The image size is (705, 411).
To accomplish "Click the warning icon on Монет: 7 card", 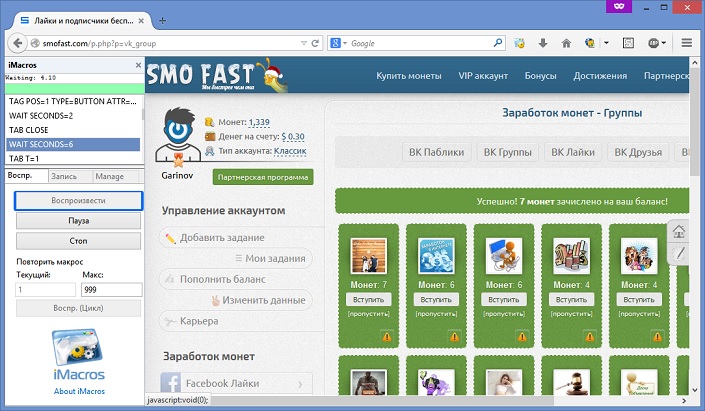I will click(387, 336).
